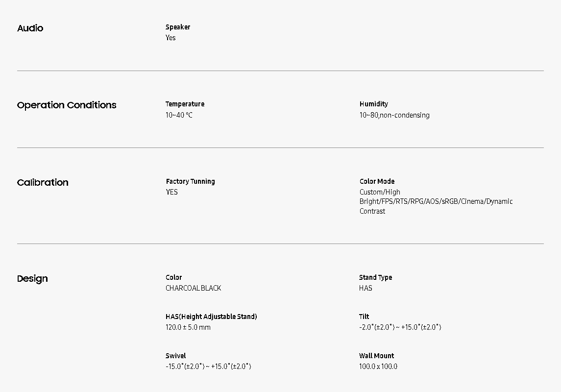Click the Humidity spec label

pos(373,104)
